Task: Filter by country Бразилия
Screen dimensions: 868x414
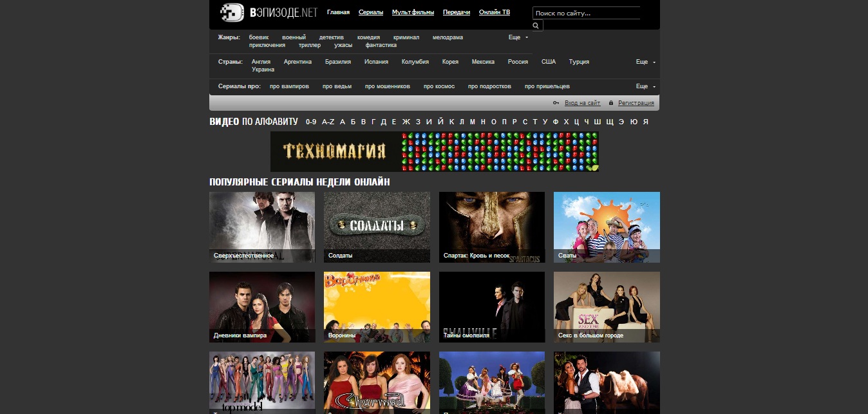Action: coord(338,62)
